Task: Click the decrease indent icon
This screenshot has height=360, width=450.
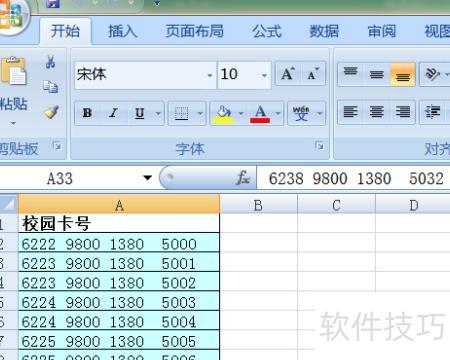Action: point(432,112)
